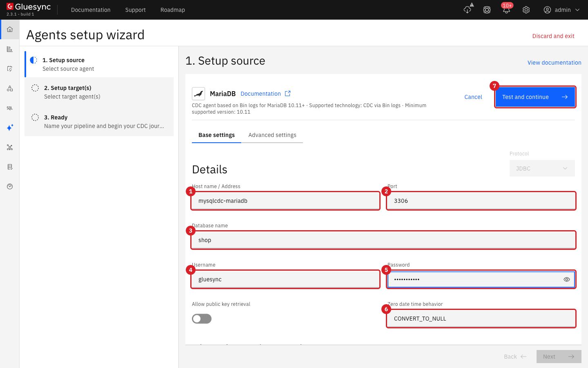
Task: Open the shapes icon in the sidebar
Action: [x=10, y=88]
